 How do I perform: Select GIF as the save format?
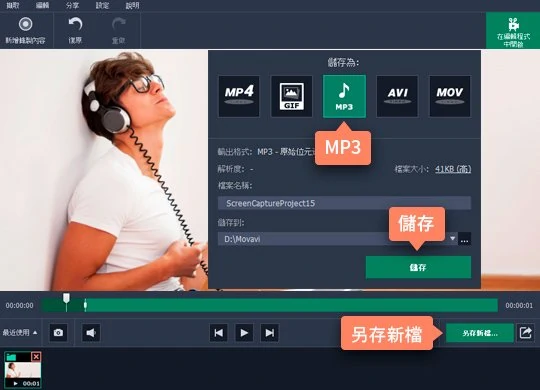click(x=292, y=96)
